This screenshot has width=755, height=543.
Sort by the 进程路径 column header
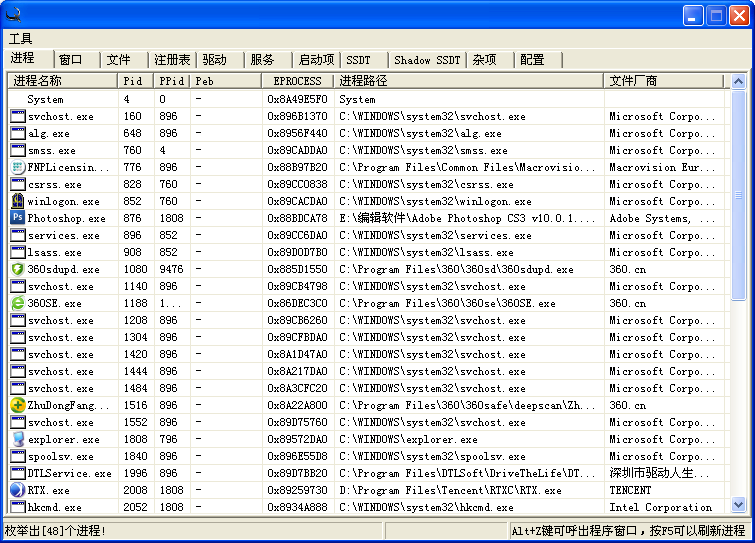coord(469,81)
